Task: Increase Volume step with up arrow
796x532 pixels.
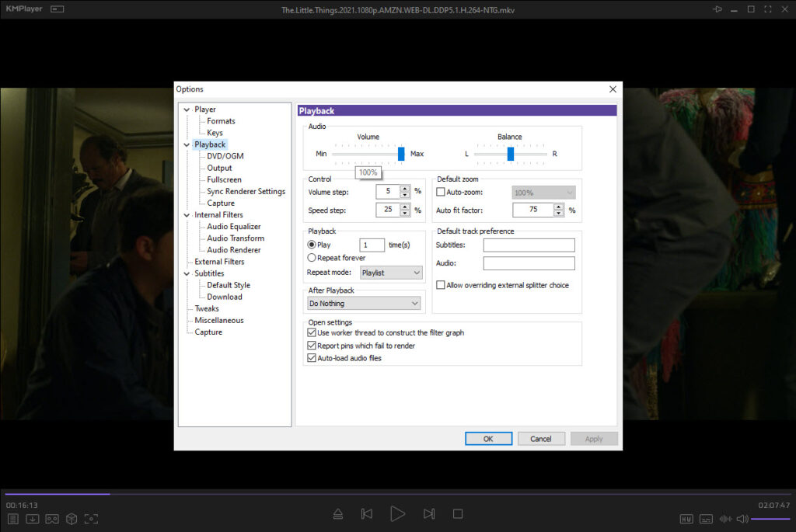Action: tap(404, 189)
